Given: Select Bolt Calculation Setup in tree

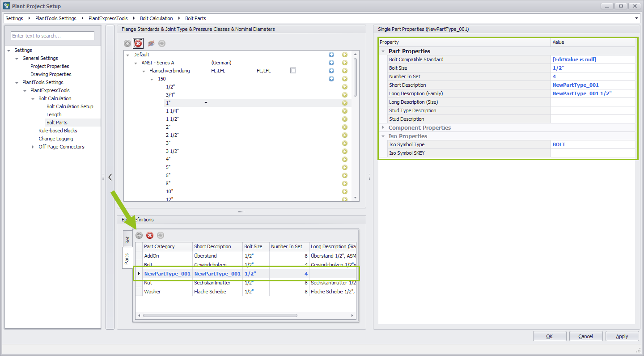Looking at the screenshot, I should click(x=70, y=106).
